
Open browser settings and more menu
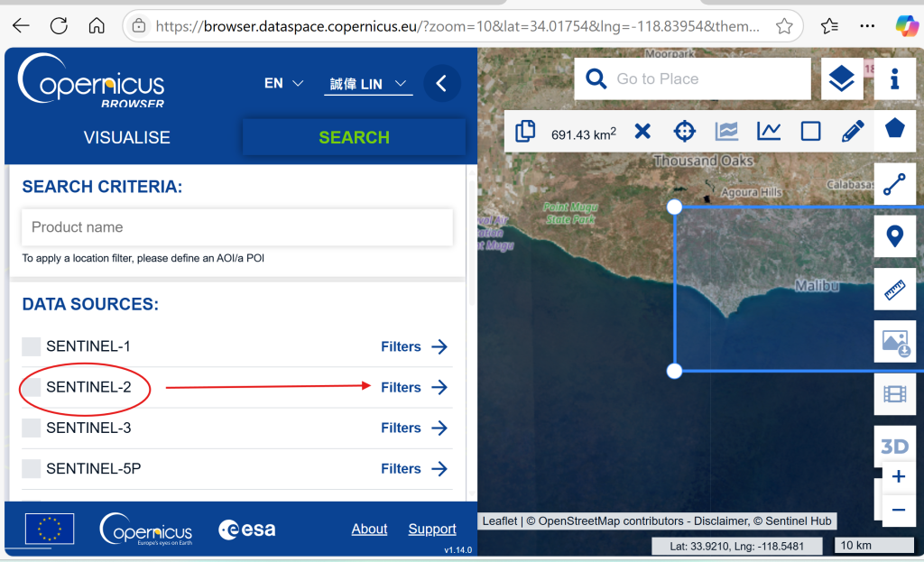click(867, 26)
